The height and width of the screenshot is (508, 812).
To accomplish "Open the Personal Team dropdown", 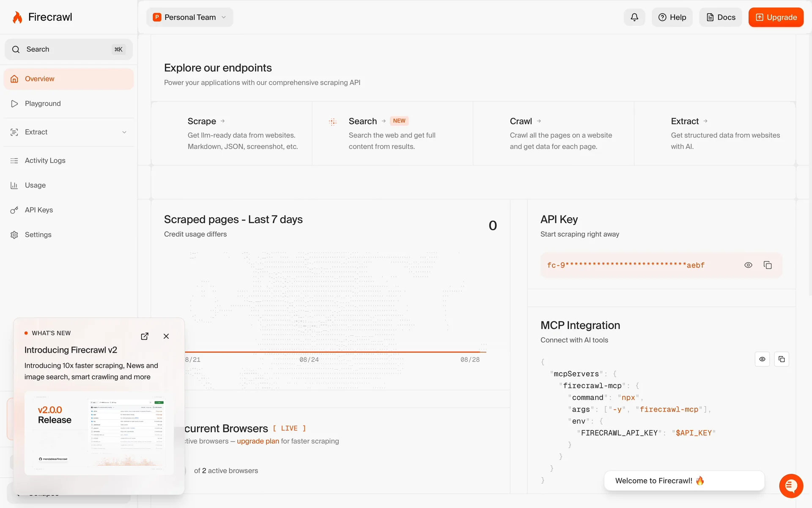I will 190,17.
